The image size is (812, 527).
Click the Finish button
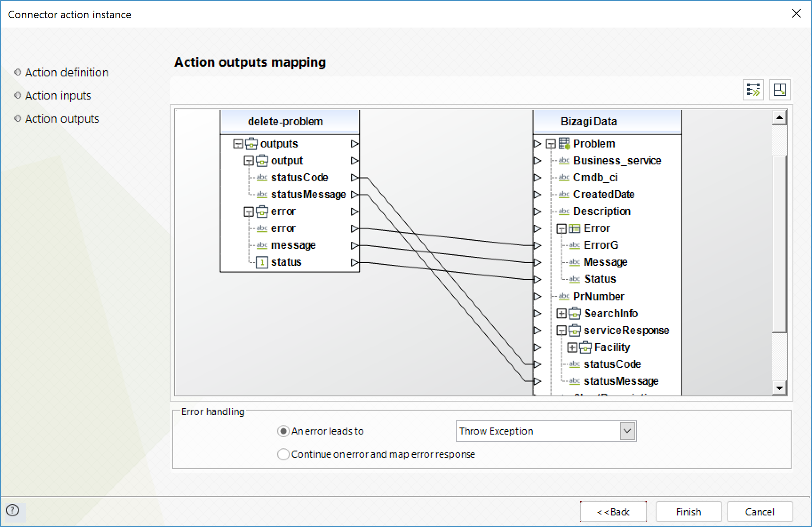pos(689,512)
